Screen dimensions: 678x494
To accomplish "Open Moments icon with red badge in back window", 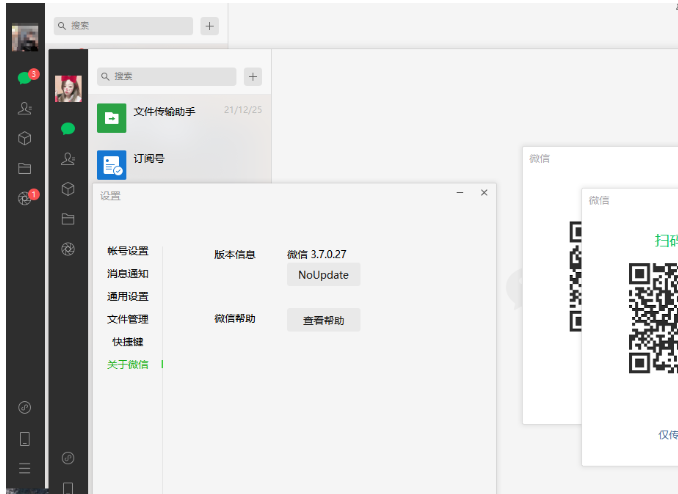I will tap(25, 198).
